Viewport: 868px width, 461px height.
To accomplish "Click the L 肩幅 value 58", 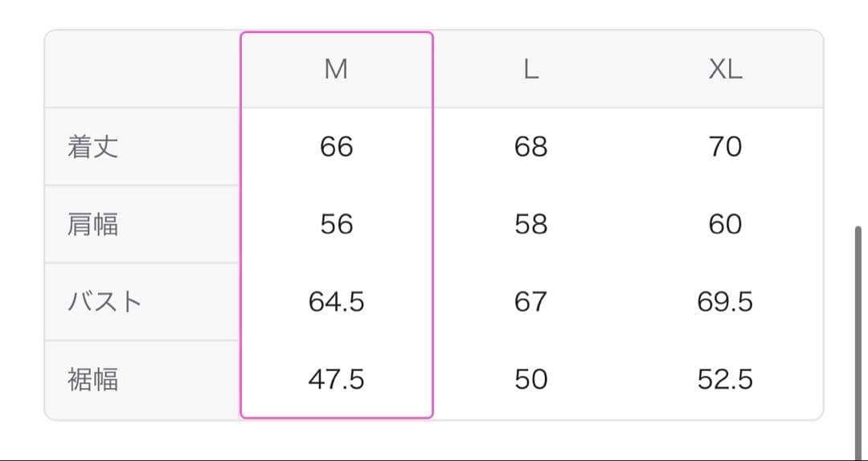I will pyautogui.click(x=530, y=224).
